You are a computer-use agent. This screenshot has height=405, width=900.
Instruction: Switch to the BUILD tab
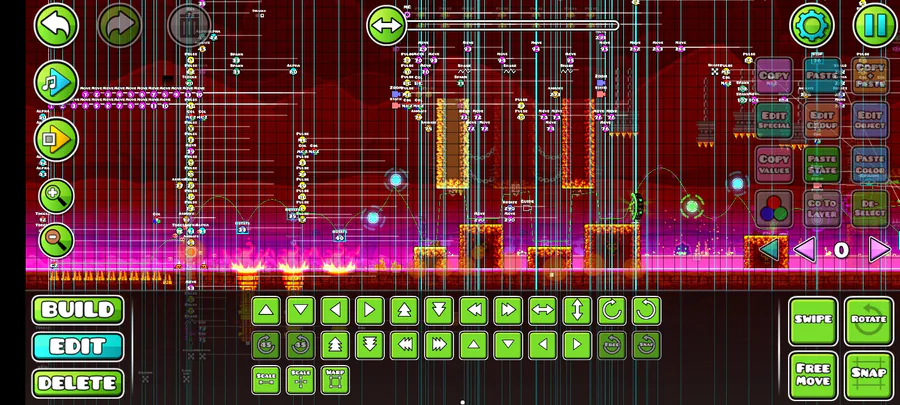(77, 310)
